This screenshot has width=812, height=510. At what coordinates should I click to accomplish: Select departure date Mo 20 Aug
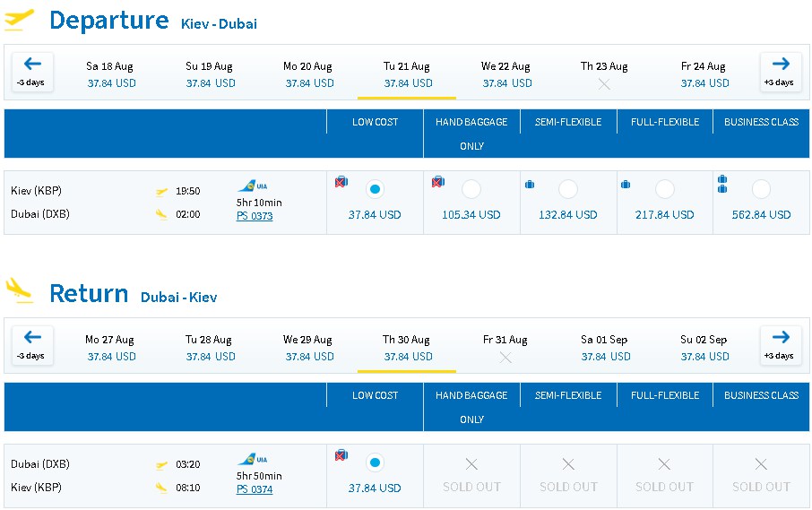pos(308,74)
